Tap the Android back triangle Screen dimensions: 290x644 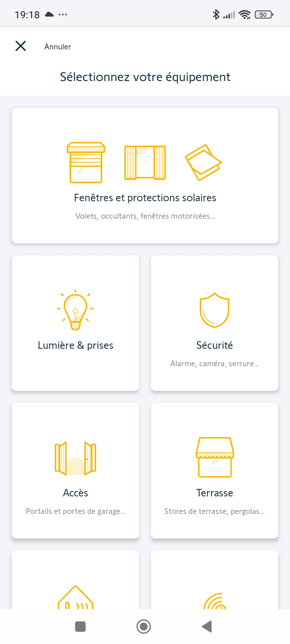[207, 627]
